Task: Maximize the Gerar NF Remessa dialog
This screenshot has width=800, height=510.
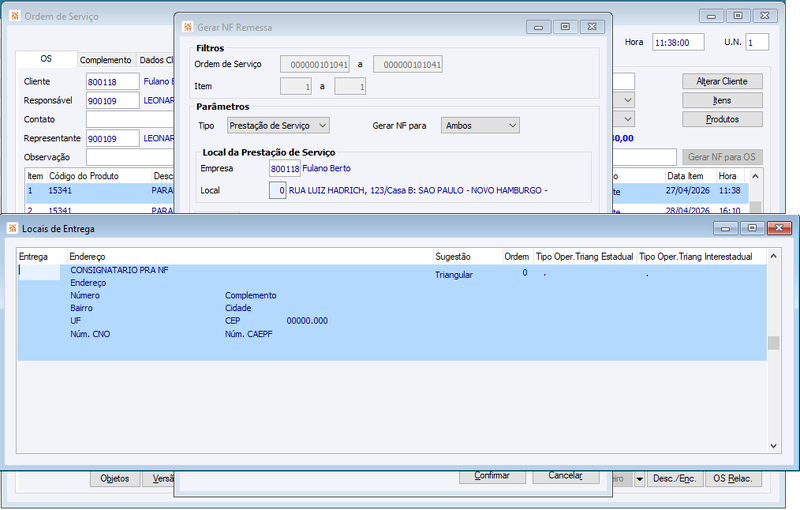Action: 565,27
